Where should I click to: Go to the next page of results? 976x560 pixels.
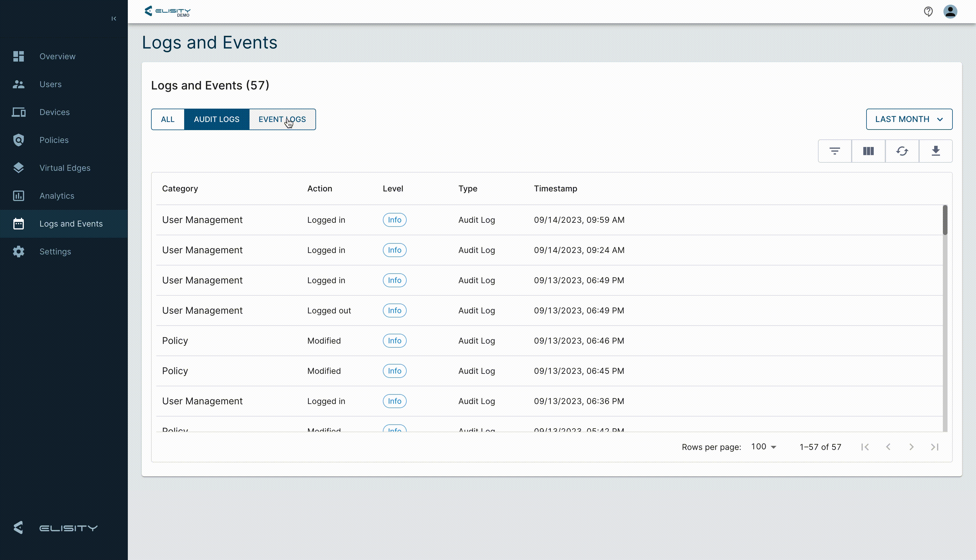coord(912,447)
